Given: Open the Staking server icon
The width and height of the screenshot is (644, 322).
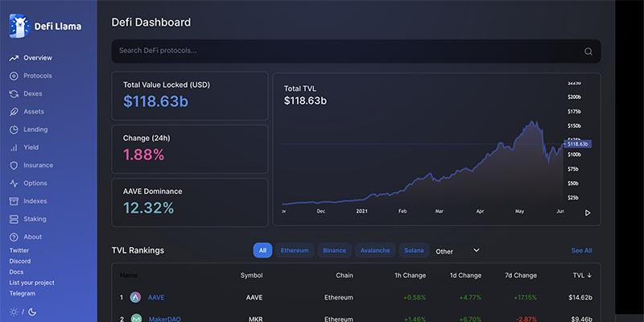Looking at the screenshot, I should (14, 219).
